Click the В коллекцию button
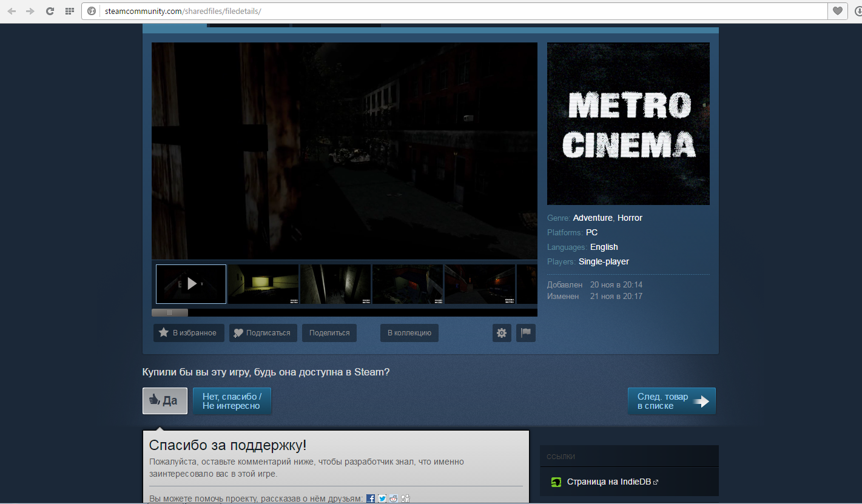The height and width of the screenshot is (504, 862). (x=409, y=333)
